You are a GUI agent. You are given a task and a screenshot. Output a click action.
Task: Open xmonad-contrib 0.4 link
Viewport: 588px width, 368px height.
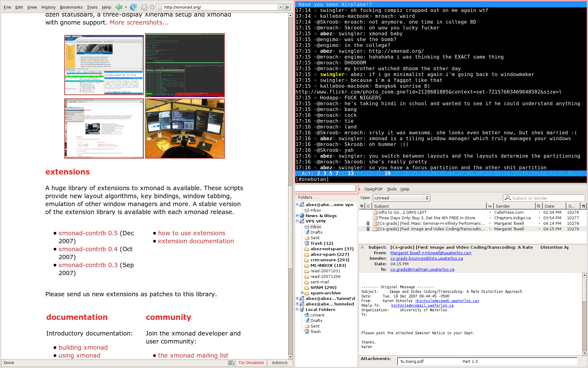[88, 249]
